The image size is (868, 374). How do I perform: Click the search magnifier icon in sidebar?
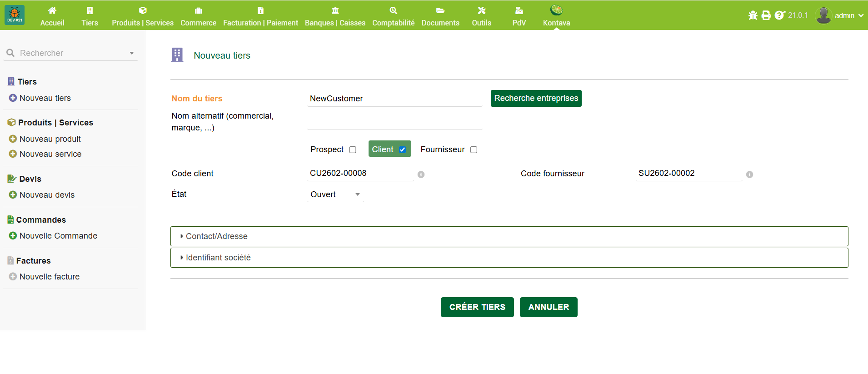point(10,53)
